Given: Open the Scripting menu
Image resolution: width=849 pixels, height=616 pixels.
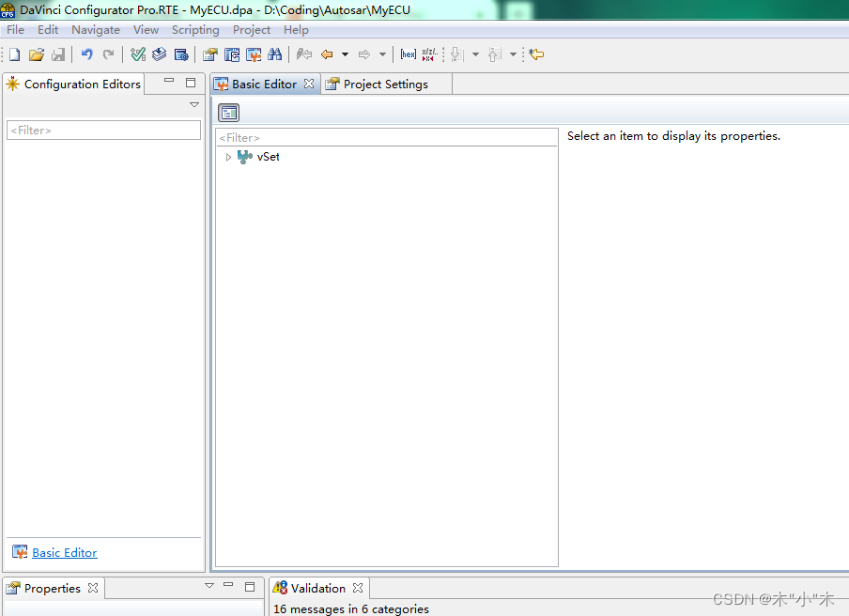Looking at the screenshot, I should pos(195,30).
